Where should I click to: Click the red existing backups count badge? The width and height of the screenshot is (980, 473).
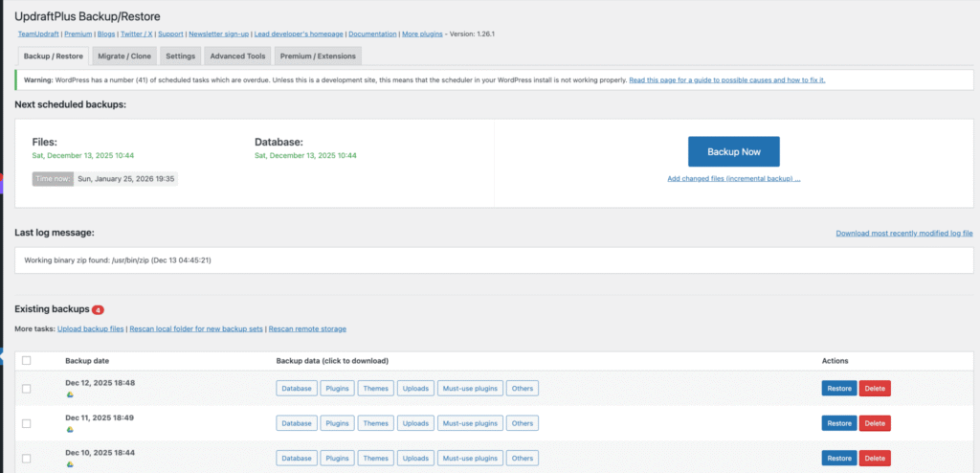[99, 309]
